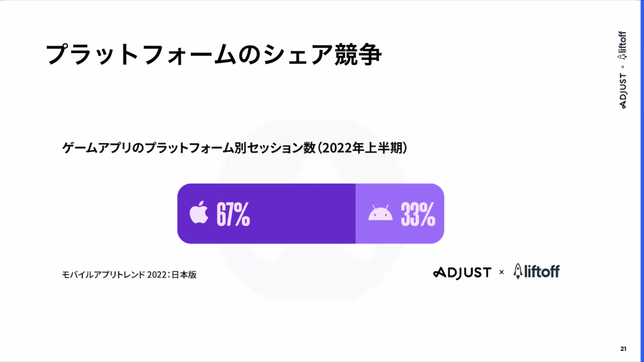This screenshot has height=362, width=644.
Task: Click the ADJUST logo at the bottom
Action: [462, 272]
